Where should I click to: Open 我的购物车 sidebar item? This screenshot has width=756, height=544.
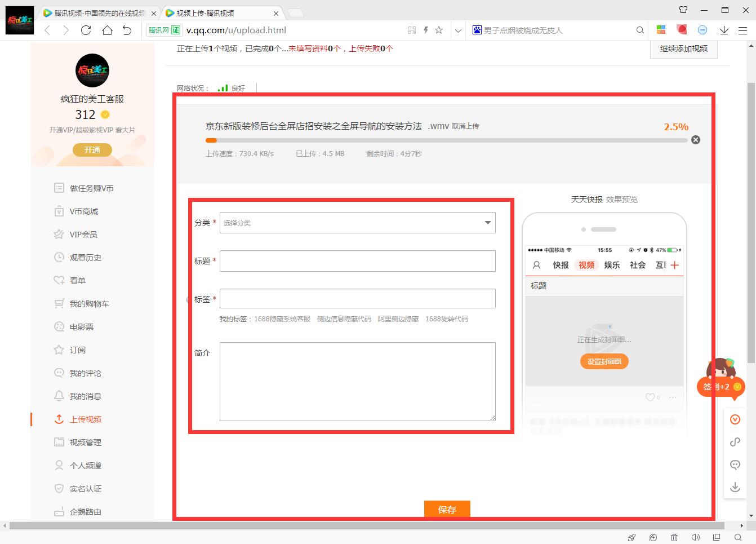tap(90, 304)
